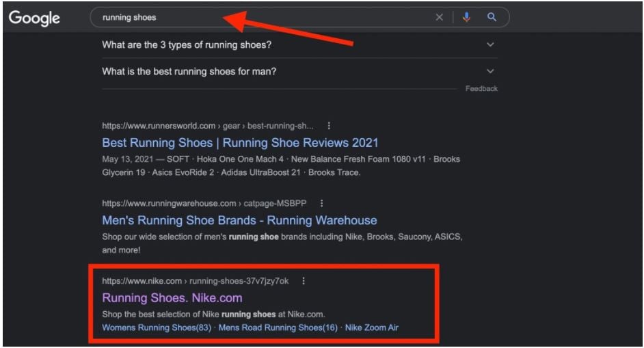Click question 'What is the best running shoes for man?'
This screenshot has height=348, width=644.
pos(189,72)
